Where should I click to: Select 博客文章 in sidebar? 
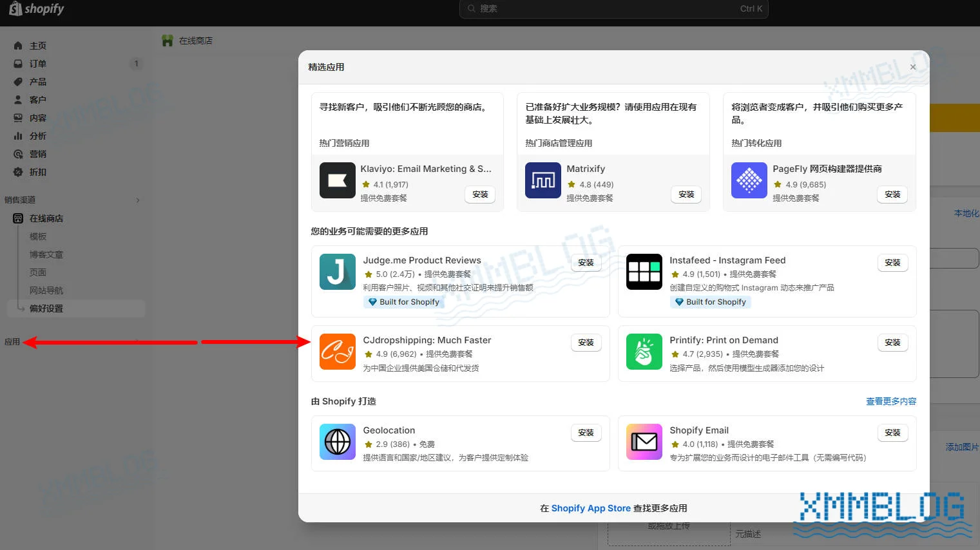(46, 254)
